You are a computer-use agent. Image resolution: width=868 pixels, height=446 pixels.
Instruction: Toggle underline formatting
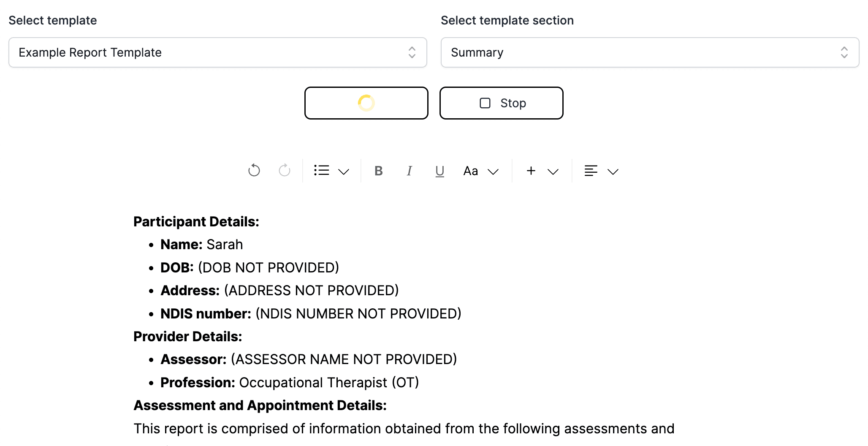point(439,171)
